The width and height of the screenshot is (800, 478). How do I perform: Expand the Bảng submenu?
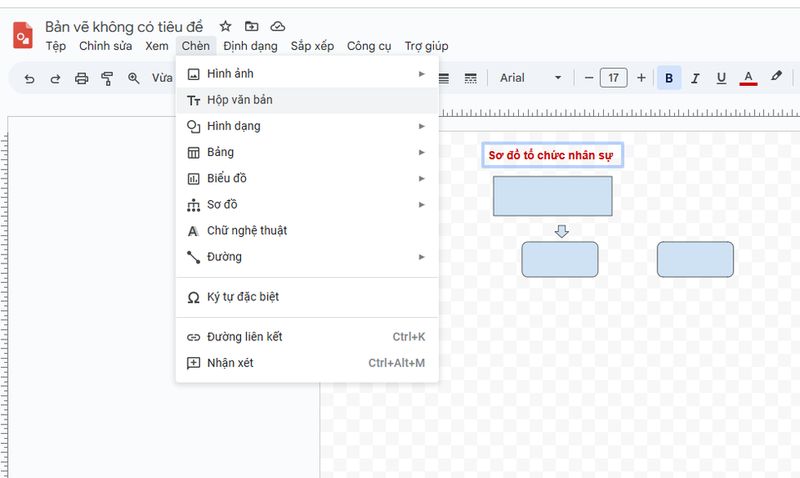point(307,152)
